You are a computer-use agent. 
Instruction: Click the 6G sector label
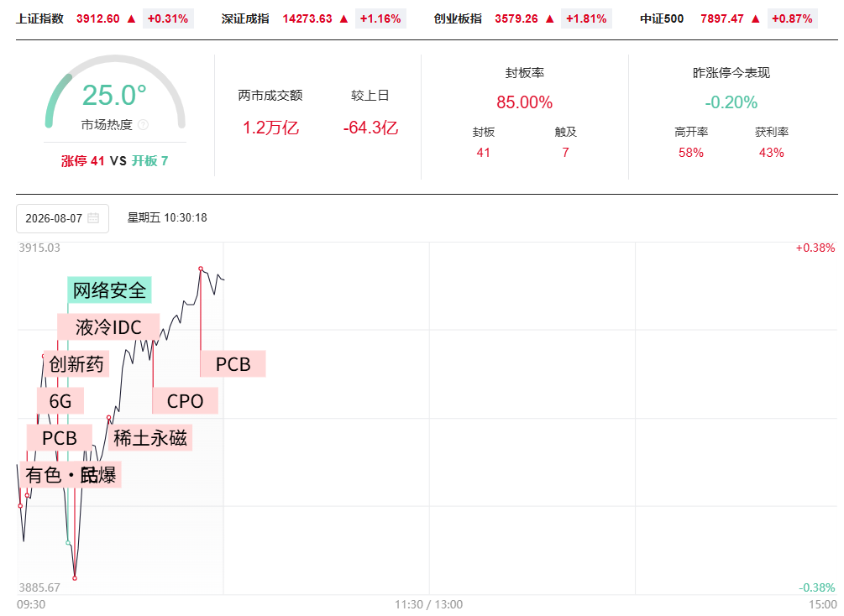(60, 401)
